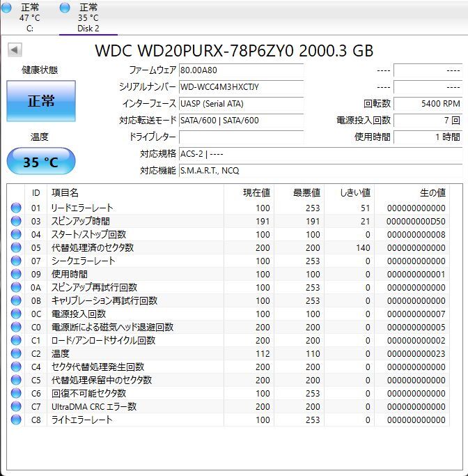Click threshold value 140
The height and width of the screenshot is (476, 468).
pyautogui.click(x=363, y=247)
